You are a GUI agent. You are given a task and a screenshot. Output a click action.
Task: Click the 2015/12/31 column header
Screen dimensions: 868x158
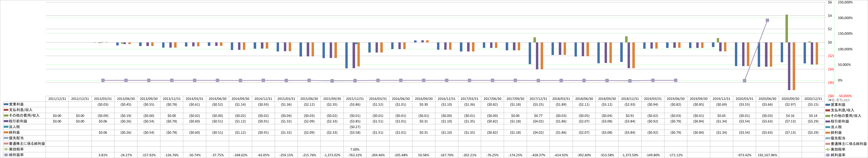355,99
